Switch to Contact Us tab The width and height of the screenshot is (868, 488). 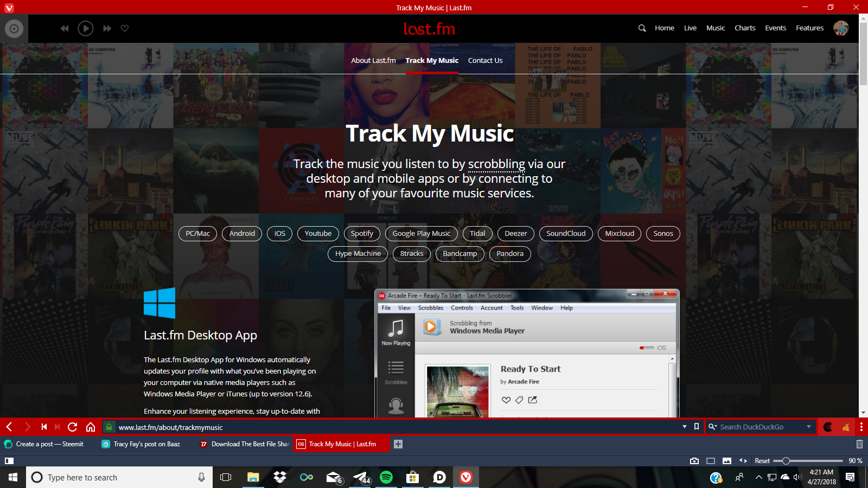click(x=486, y=61)
